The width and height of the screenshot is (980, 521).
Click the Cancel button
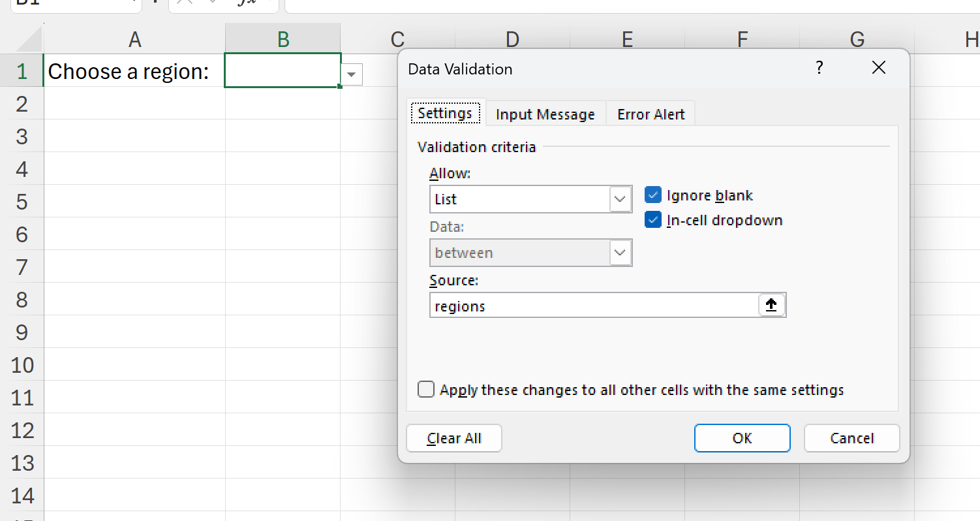click(x=852, y=438)
